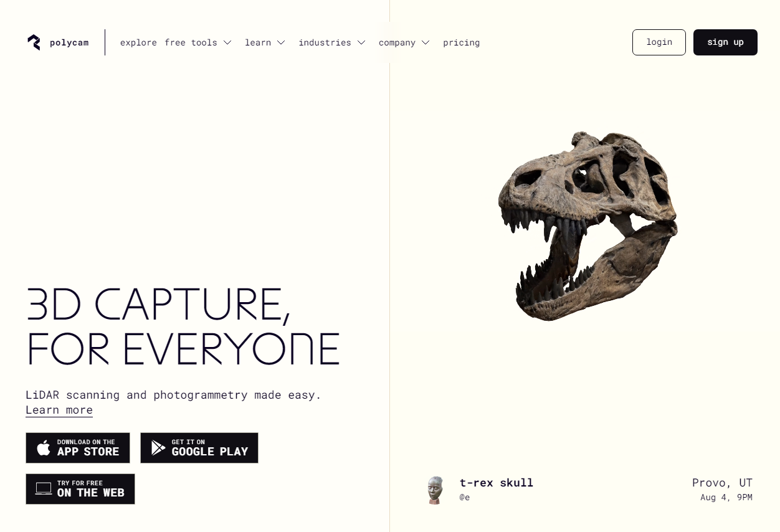Click Try for free on the web

pos(80,489)
